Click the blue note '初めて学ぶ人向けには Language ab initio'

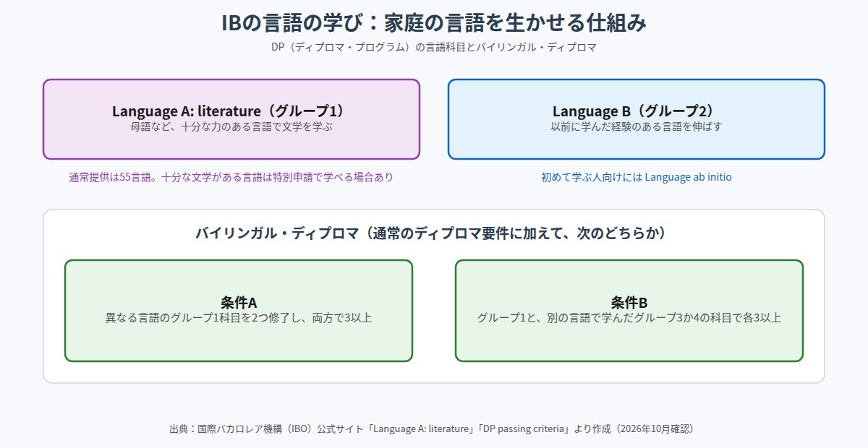tap(637, 177)
